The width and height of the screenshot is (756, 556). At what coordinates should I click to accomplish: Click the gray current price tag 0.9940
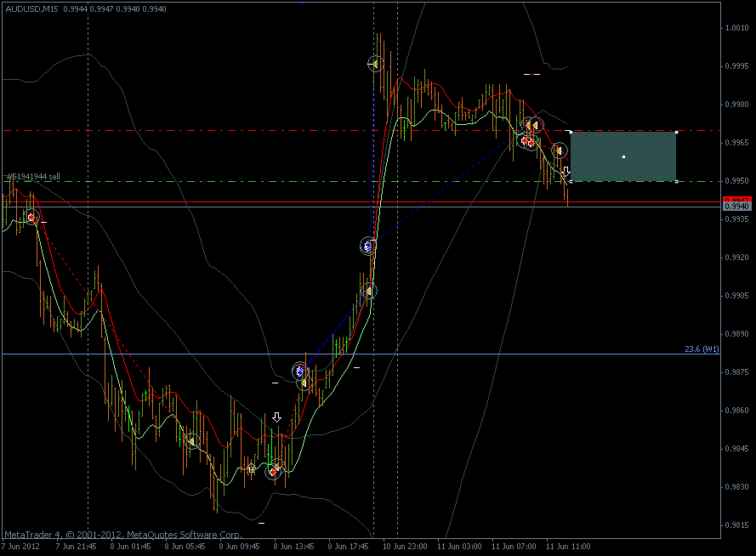click(736, 207)
